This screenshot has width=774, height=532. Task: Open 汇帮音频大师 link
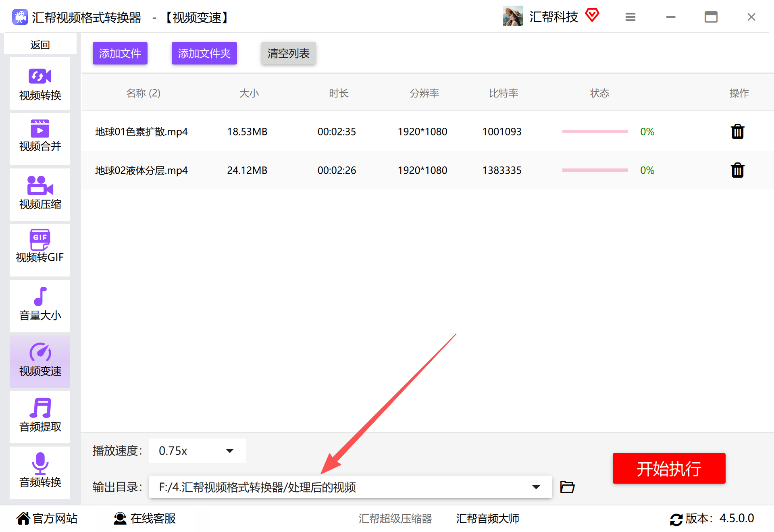pyautogui.click(x=487, y=518)
